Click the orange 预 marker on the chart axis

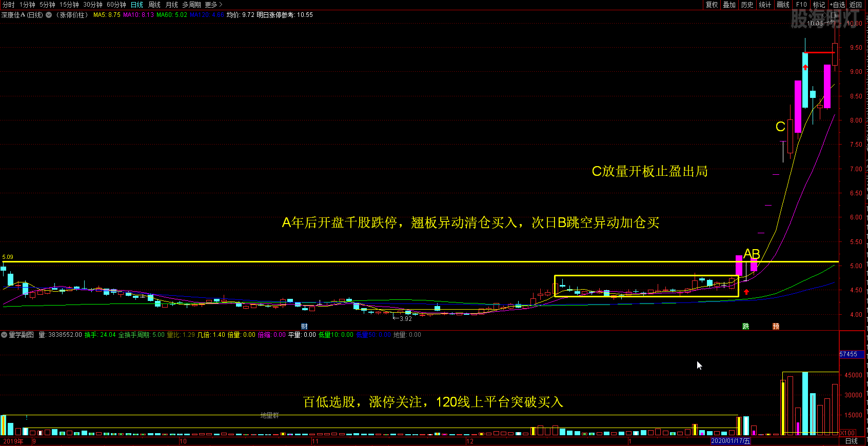(x=776, y=327)
